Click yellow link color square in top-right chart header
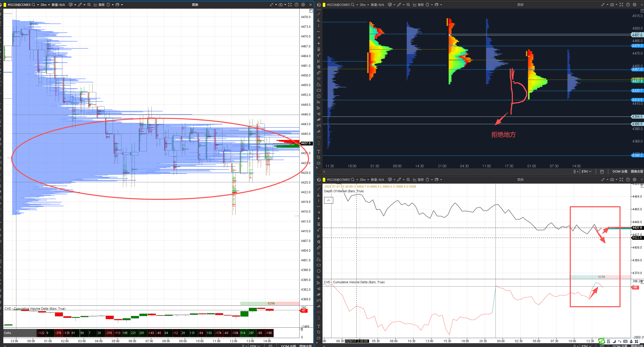 pyautogui.click(x=324, y=5)
